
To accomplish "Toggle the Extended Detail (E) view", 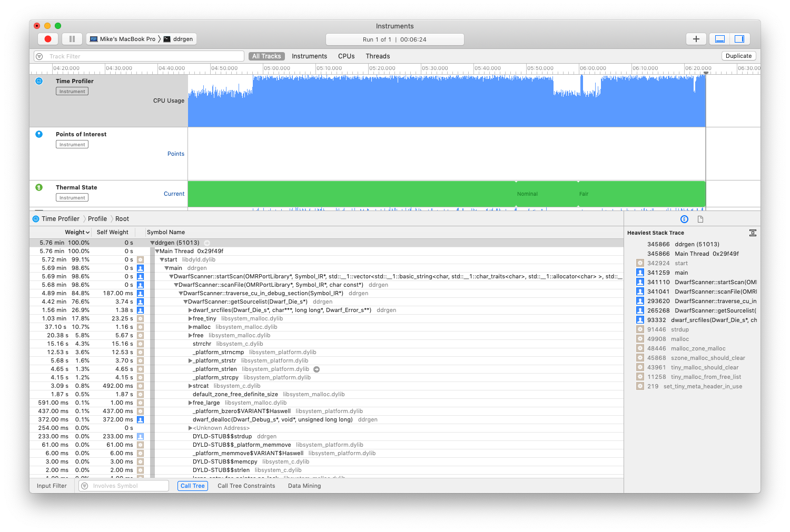I will click(684, 218).
